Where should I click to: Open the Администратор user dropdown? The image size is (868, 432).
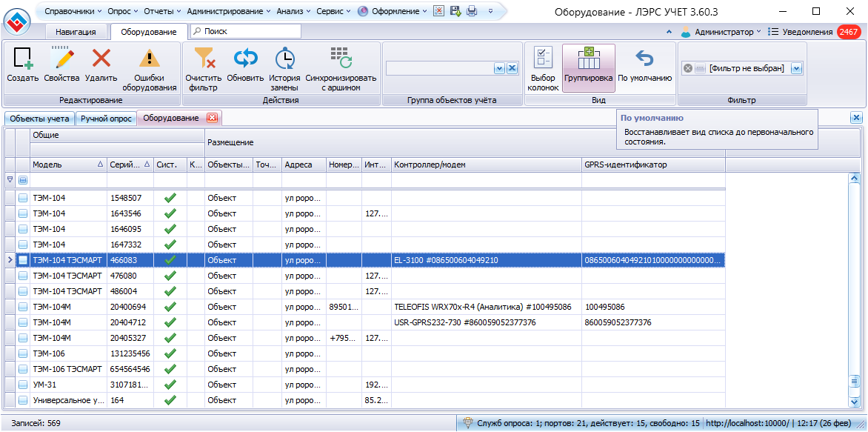point(721,32)
